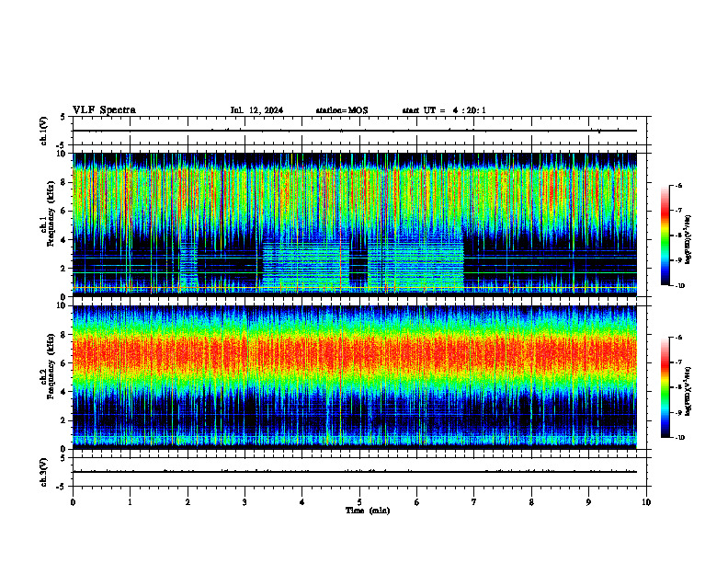The width and height of the screenshot is (728, 563).
Task: Click the ch.1 colorbar log(PSD) label
Action: (x=688, y=239)
